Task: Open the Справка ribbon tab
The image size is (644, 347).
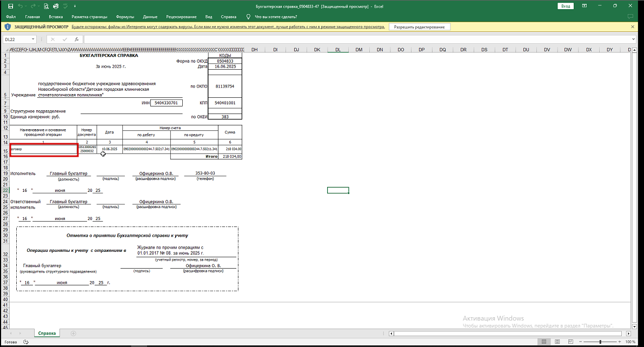Action: click(228, 17)
